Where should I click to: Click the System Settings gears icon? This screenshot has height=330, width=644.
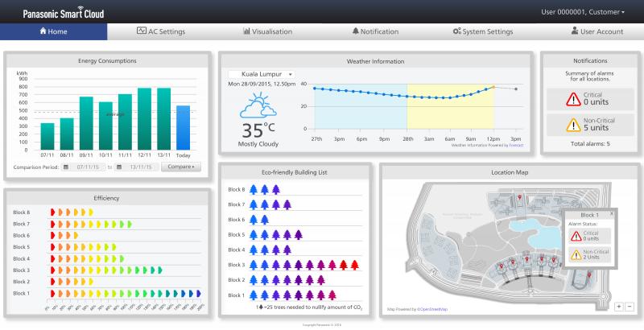[x=456, y=31]
